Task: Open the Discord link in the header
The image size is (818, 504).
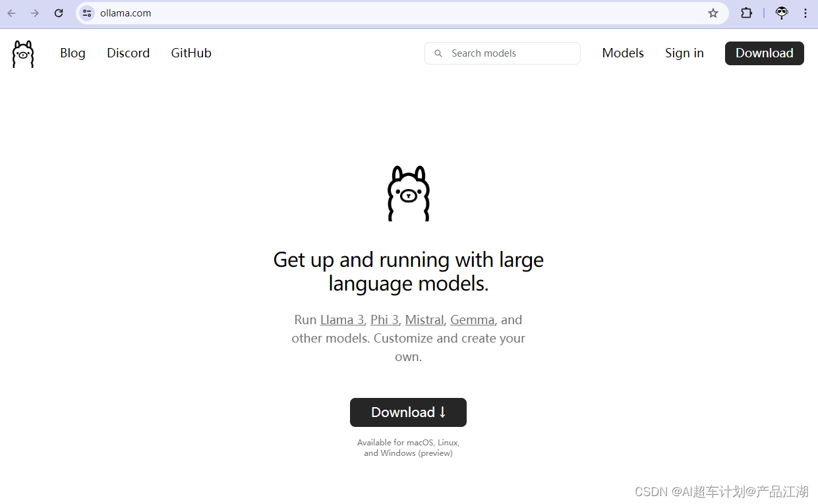Action: pyautogui.click(x=129, y=53)
